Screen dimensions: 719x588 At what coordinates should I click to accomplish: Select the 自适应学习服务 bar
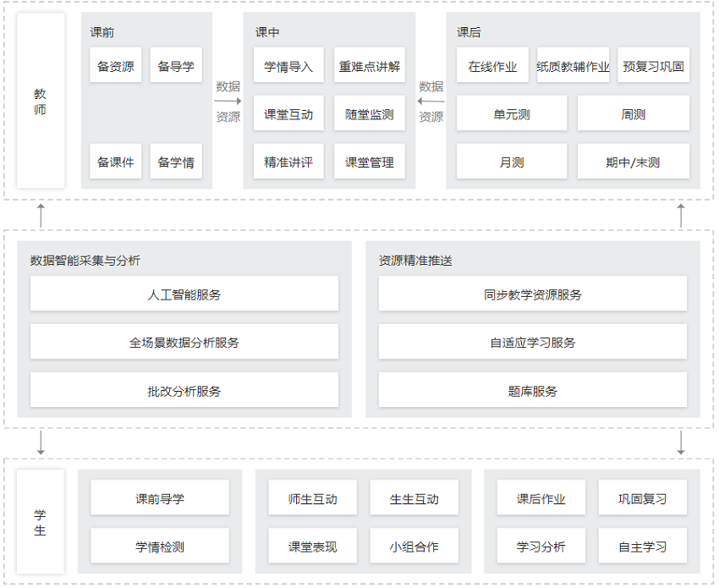(x=533, y=342)
